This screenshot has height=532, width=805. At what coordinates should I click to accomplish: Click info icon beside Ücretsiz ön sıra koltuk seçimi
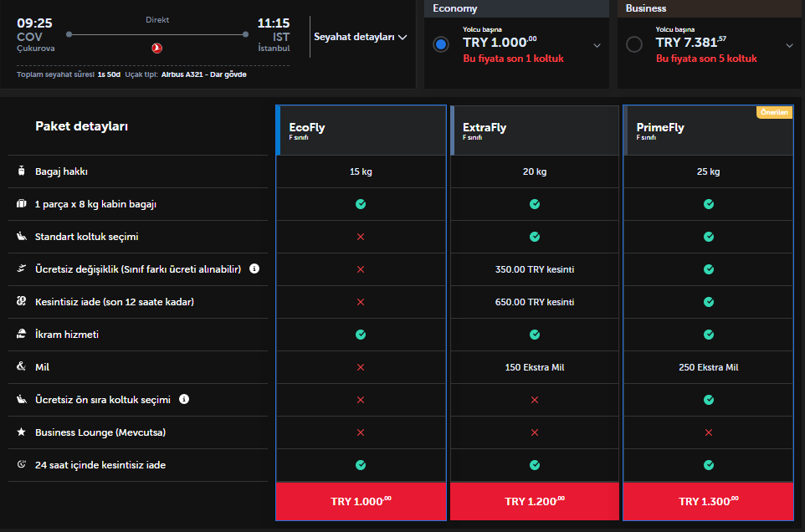184,399
